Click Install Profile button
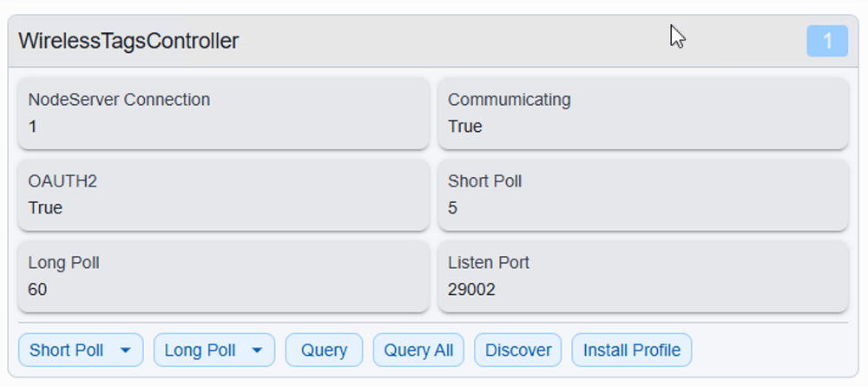 click(x=632, y=350)
